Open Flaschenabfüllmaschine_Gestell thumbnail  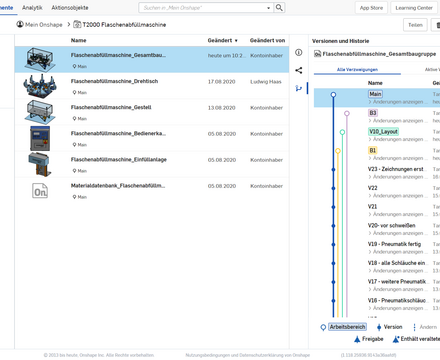40,112
